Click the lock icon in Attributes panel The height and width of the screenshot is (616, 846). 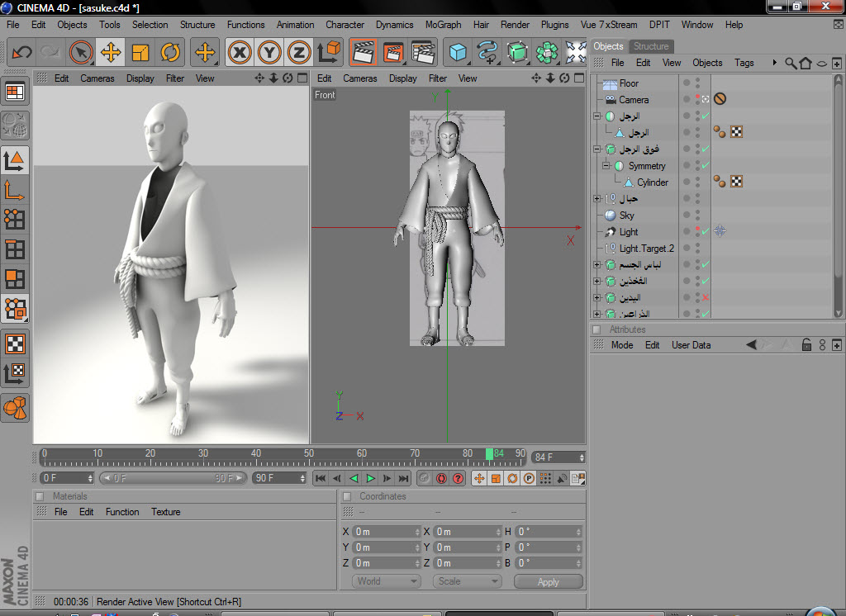click(x=806, y=344)
